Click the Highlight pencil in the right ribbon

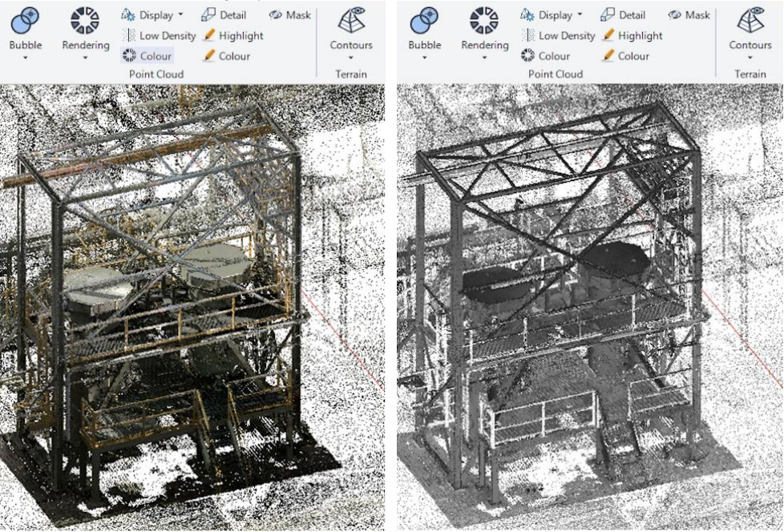[x=632, y=35]
